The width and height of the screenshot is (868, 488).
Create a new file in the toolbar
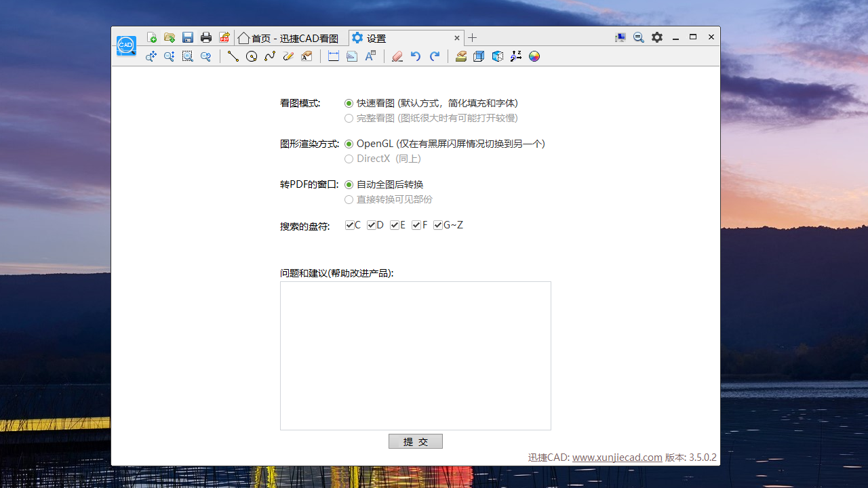(152, 37)
